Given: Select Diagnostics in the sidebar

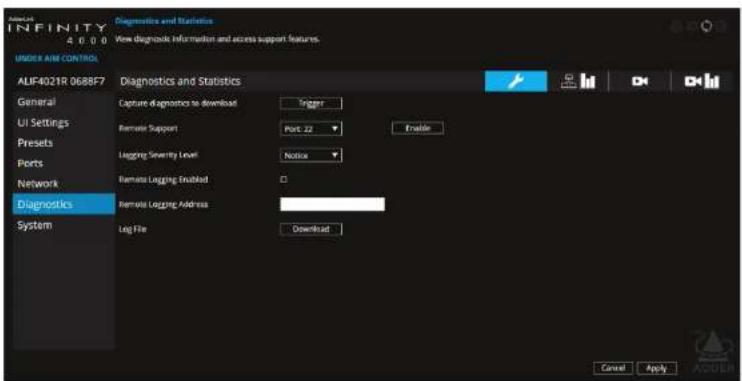Looking at the screenshot, I should point(64,204).
